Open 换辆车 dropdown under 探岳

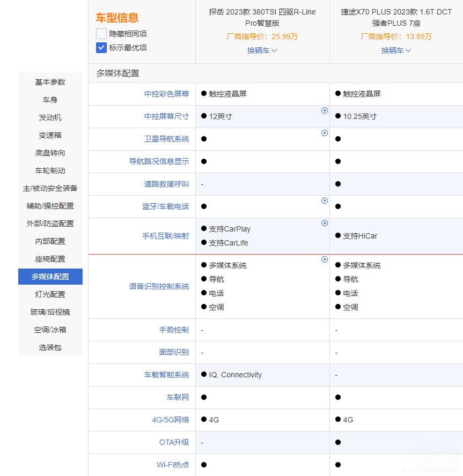pos(262,50)
